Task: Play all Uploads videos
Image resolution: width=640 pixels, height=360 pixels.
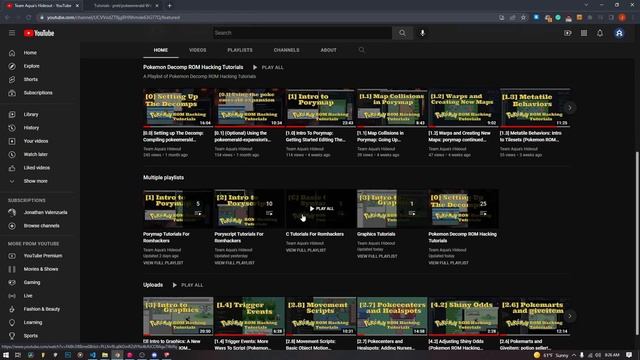Action: click(x=188, y=285)
